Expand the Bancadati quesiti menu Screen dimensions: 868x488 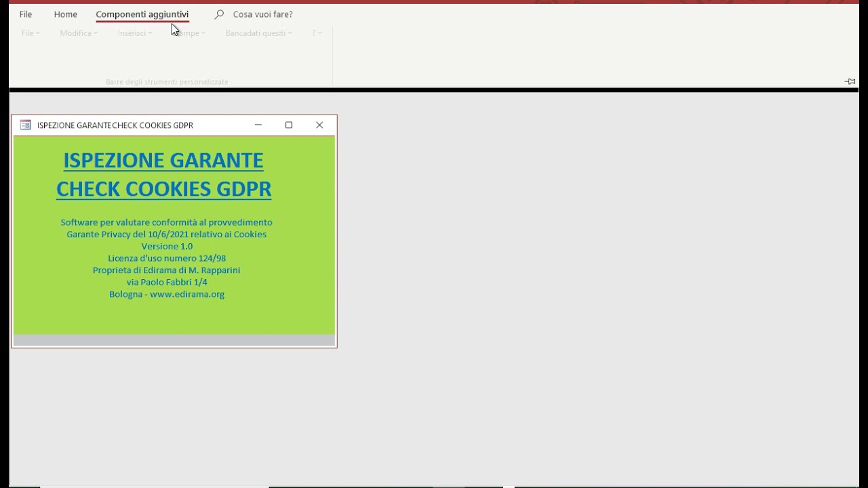259,33
